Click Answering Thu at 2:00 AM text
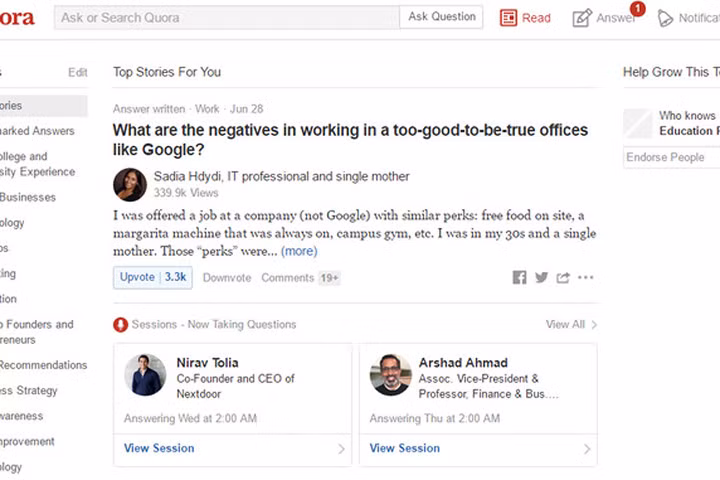The height and width of the screenshot is (480, 720). 435,418
